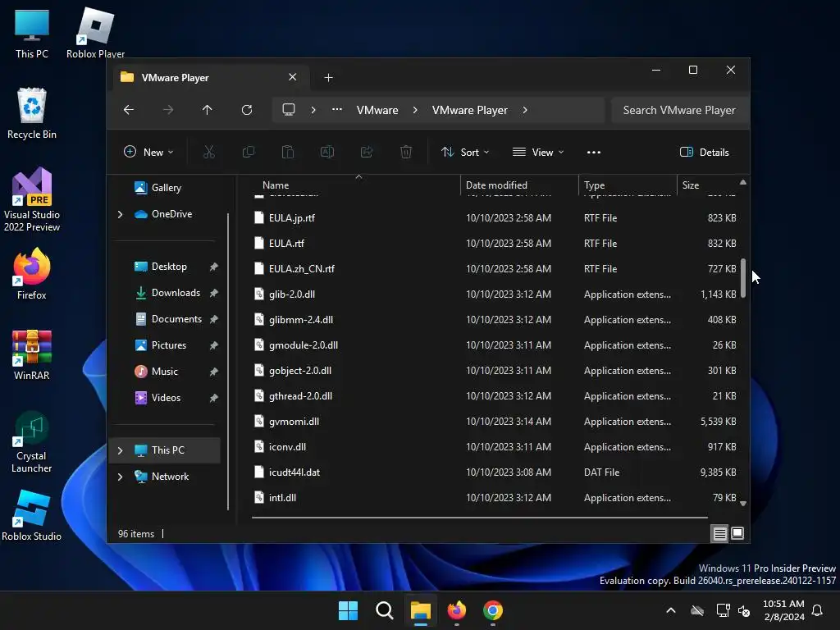Open Gallery in navigation pane
This screenshot has height=630, width=840.
tap(166, 188)
